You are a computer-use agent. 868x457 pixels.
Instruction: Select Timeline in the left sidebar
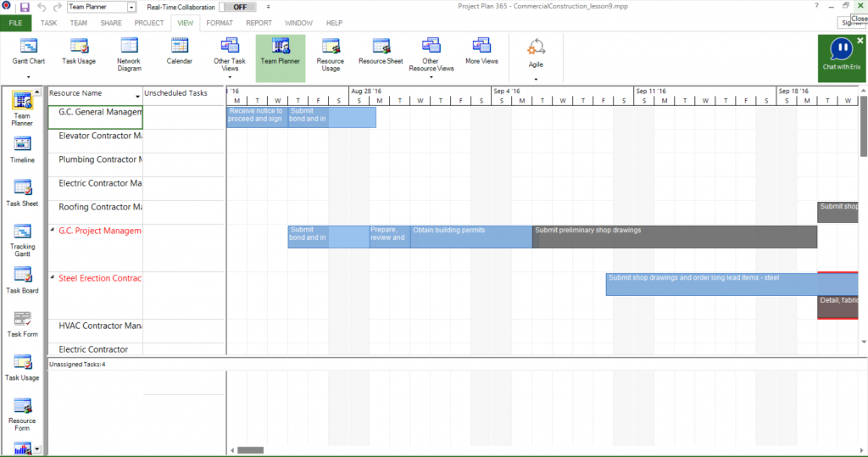(x=22, y=149)
